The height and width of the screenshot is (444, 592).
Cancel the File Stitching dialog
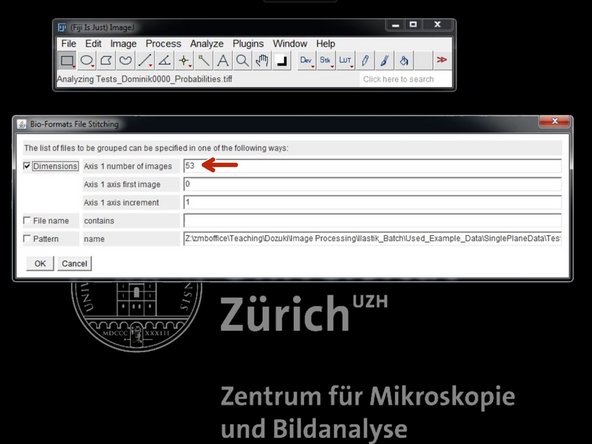(74, 264)
